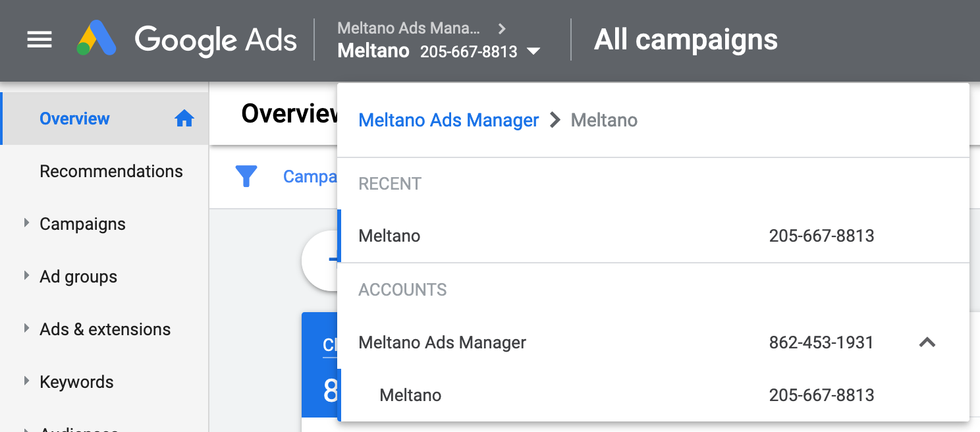Click the breadcrumb chevron after Meltano Ads Manager

pyautogui.click(x=502, y=28)
